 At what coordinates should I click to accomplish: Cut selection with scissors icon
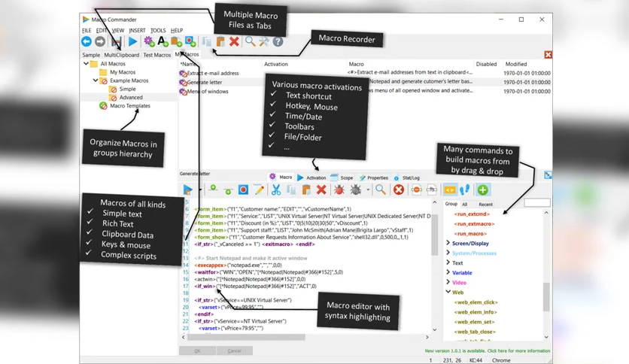(276, 190)
